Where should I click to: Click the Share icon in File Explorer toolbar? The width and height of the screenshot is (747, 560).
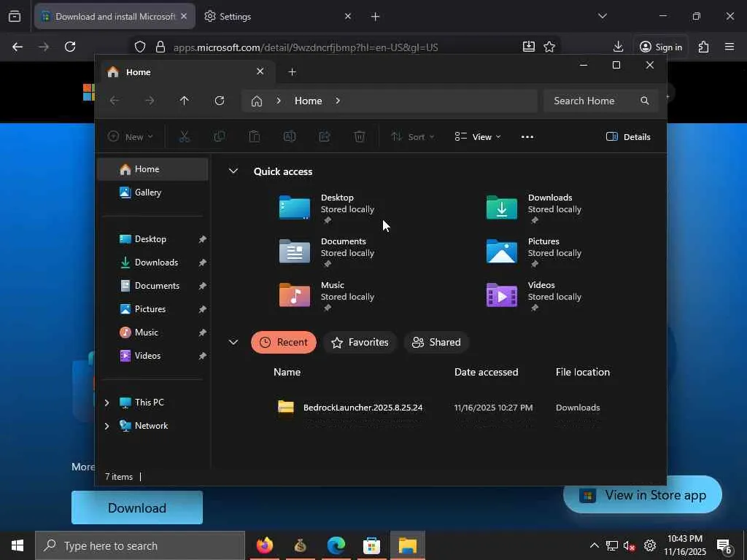(325, 136)
